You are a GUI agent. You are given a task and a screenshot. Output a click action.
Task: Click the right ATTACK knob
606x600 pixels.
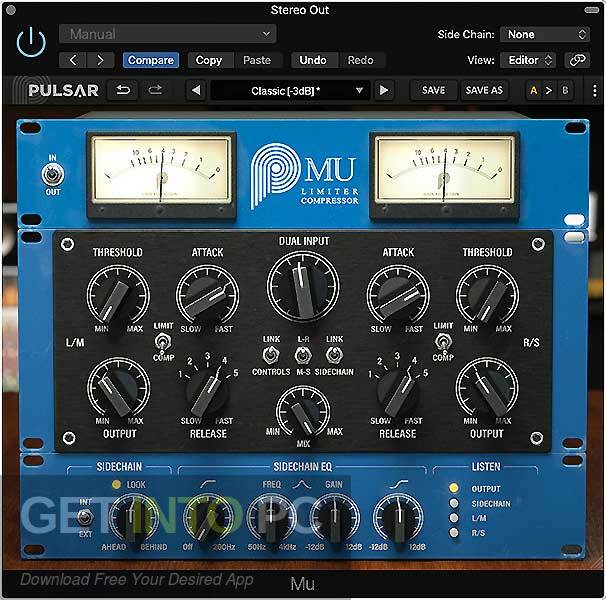tap(398, 296)
